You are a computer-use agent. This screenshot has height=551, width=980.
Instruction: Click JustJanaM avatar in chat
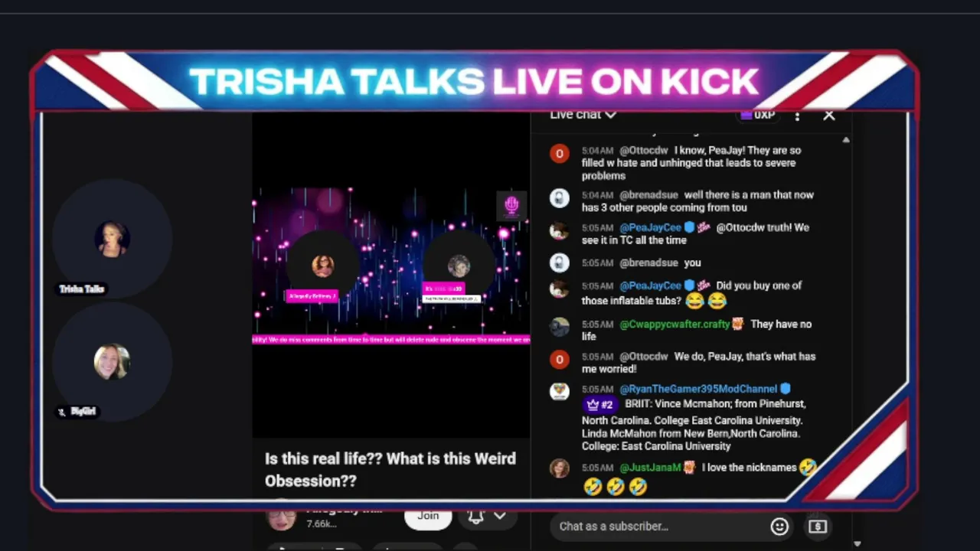click(x=560, y=468)
